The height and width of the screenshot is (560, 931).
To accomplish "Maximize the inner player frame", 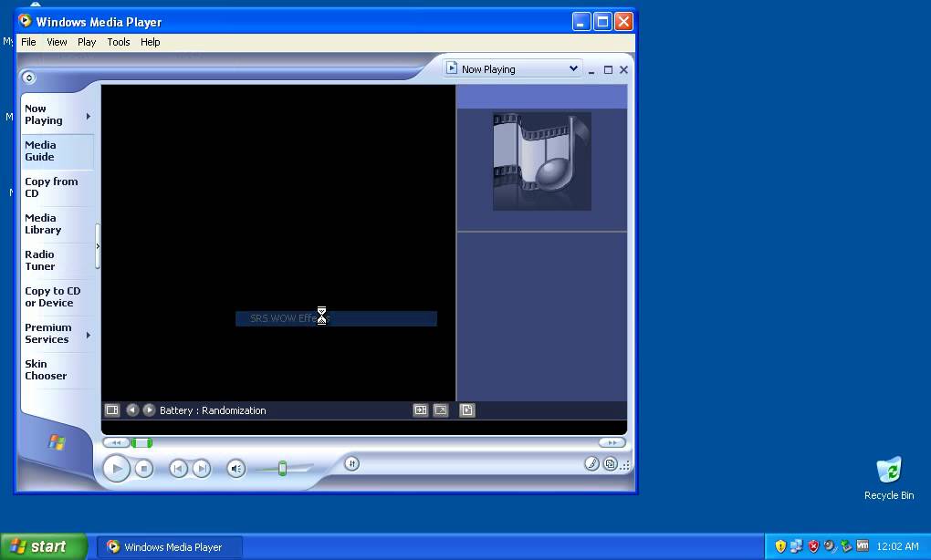I will [608, 70].
